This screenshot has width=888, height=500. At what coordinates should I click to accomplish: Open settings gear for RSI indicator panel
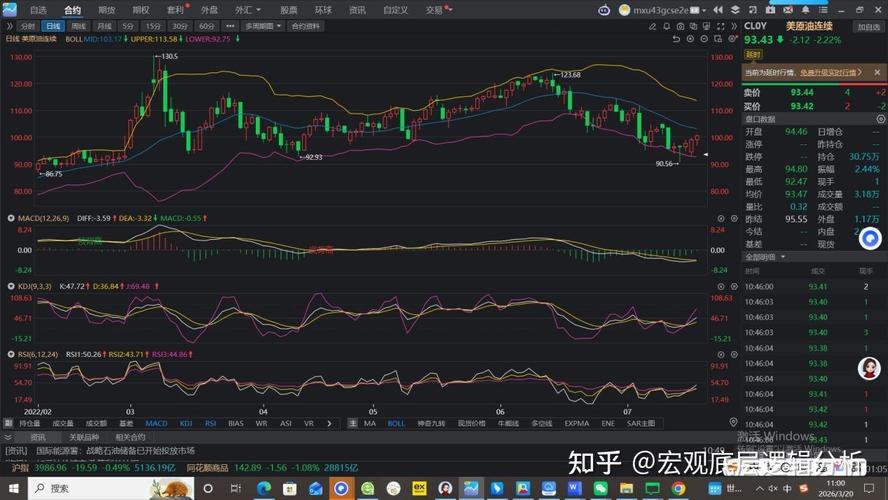(x=734, y=354)
